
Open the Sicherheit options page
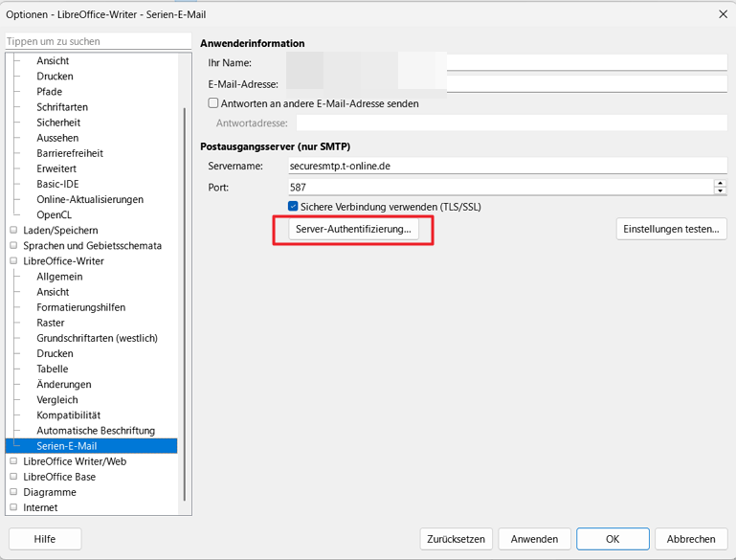tap(58, 123)
